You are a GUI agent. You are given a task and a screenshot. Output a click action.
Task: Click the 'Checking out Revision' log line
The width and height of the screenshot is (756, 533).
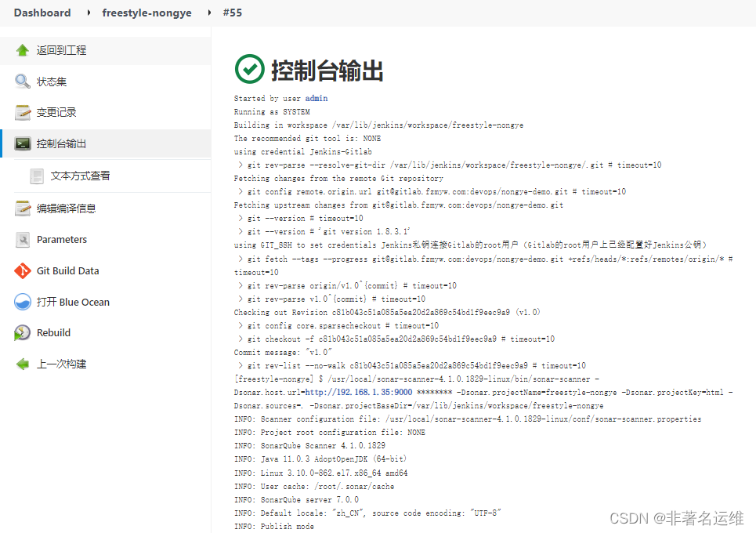(387, 313)
